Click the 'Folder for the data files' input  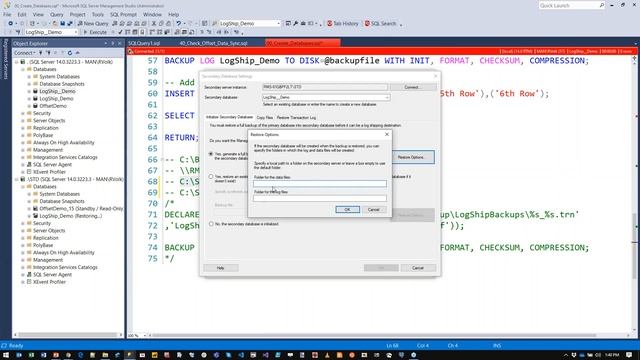click(320, 184)
